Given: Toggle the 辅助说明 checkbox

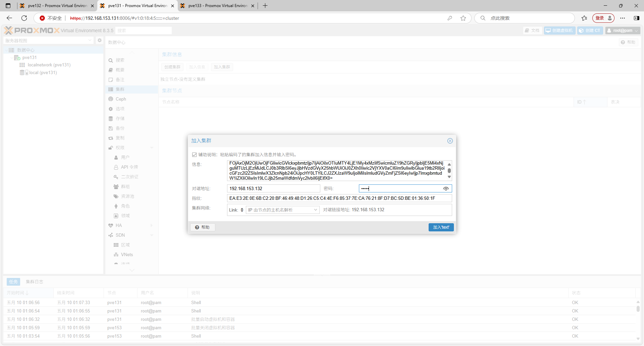Looking at the screenshot, I should point(194,155).
